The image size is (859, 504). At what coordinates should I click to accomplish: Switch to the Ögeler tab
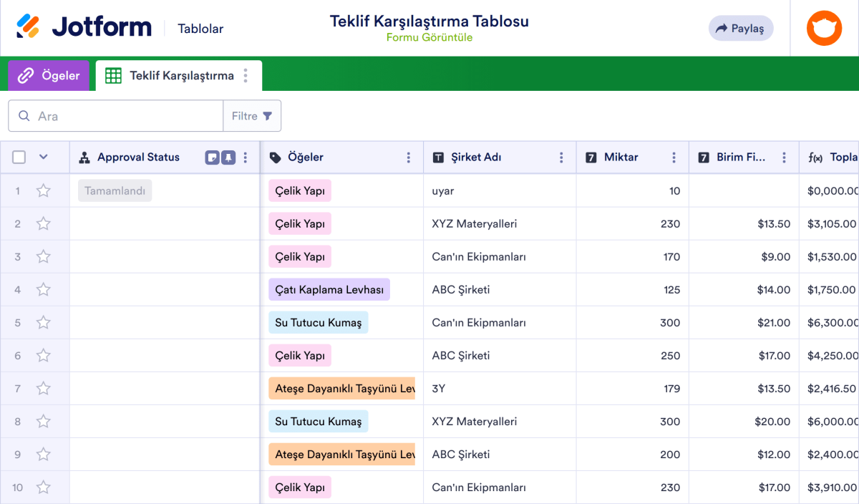click(x=49, y=75)
